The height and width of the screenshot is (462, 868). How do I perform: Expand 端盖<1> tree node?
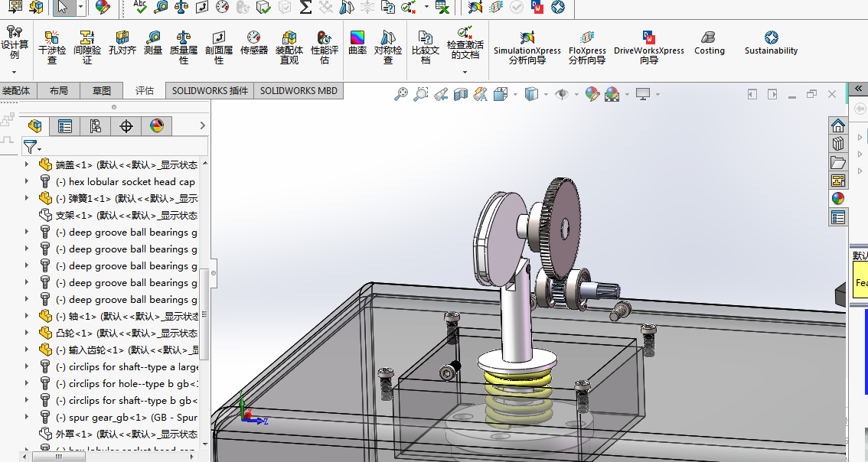27,164
